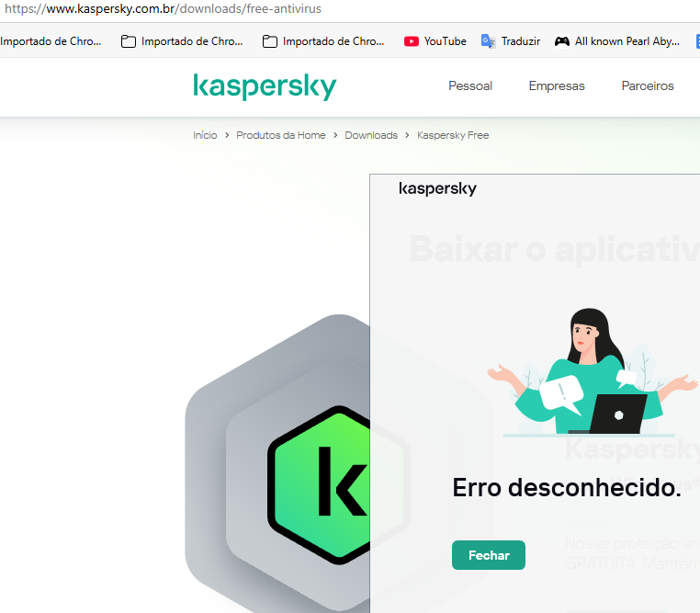Open the Parceiros navigation menu
The width and height of the screenshot is (700, 613).
[x=648, y=85]
